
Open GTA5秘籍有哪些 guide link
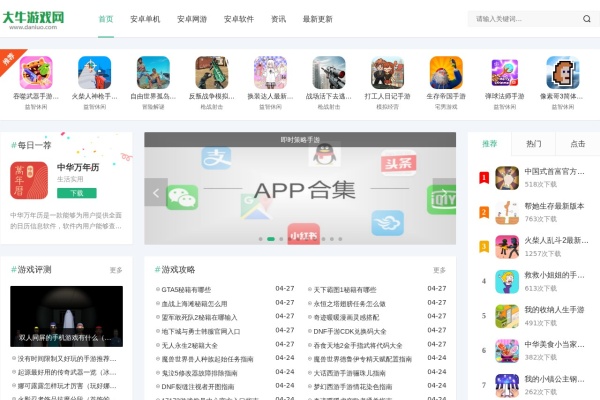[186, 290]
